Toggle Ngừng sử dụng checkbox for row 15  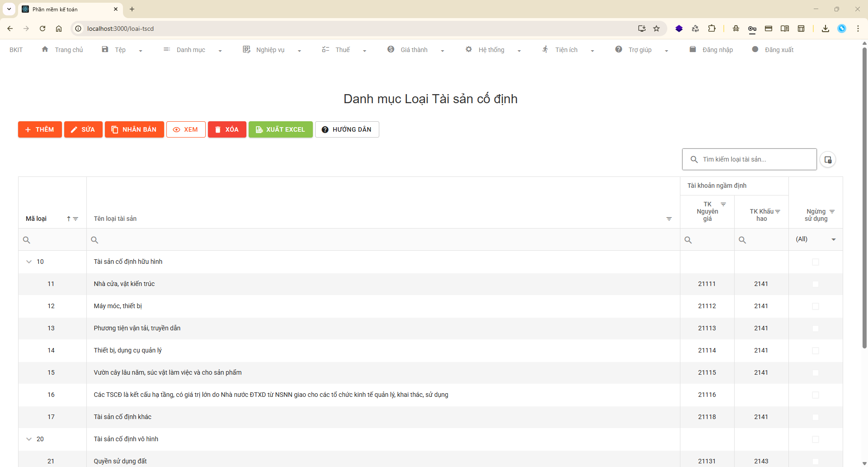816,373
